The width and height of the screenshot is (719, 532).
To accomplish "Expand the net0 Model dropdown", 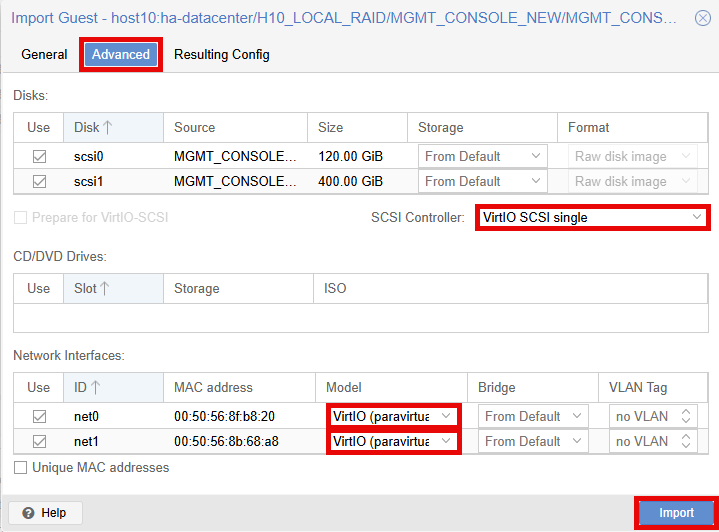I will coord(447,416).
